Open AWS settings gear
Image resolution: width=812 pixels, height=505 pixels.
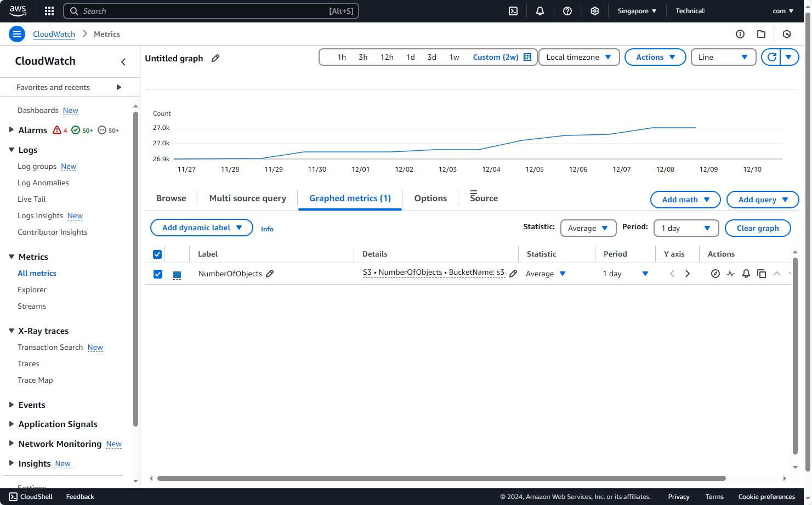tap(595, 11)
